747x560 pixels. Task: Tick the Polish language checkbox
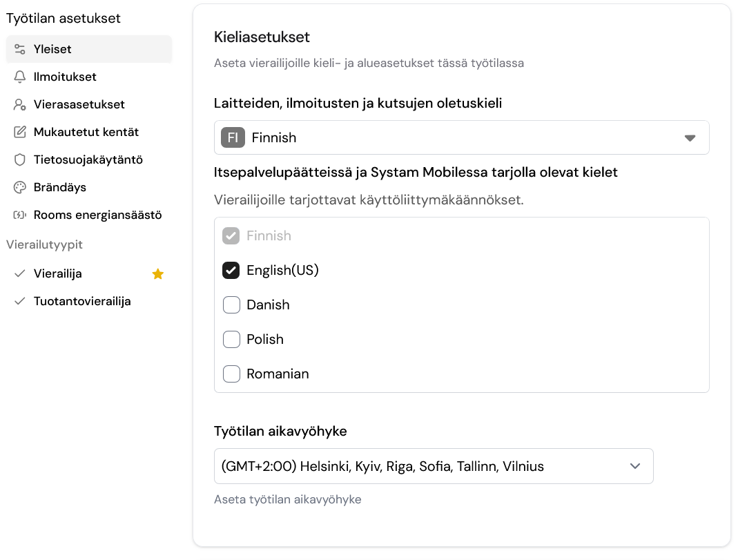point(231,339)
